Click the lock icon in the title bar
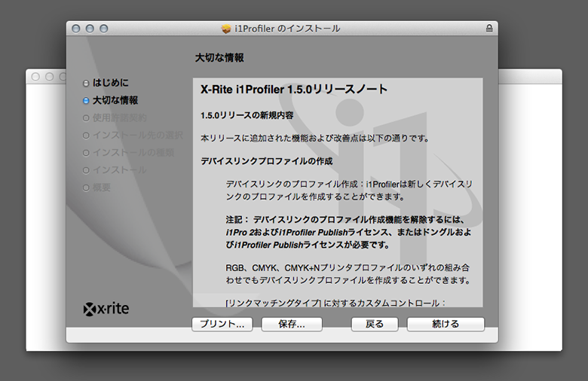The image size is (588, 381). (489, 29)
